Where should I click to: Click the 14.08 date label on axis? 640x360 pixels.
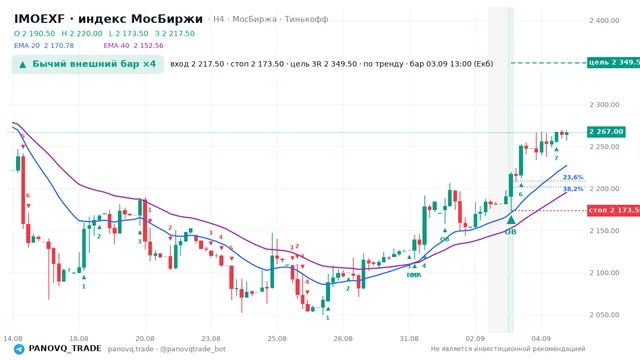(13, 339)
